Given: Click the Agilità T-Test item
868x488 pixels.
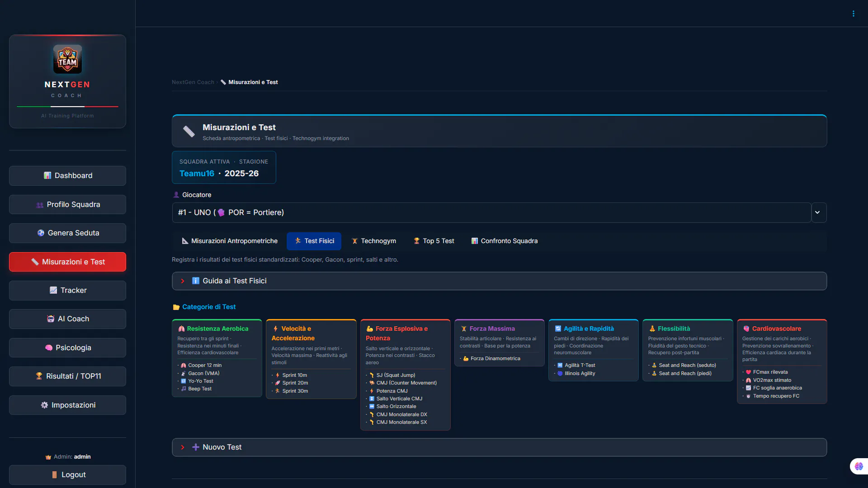Looking at the screenshot, I should [x=576, y=366].
